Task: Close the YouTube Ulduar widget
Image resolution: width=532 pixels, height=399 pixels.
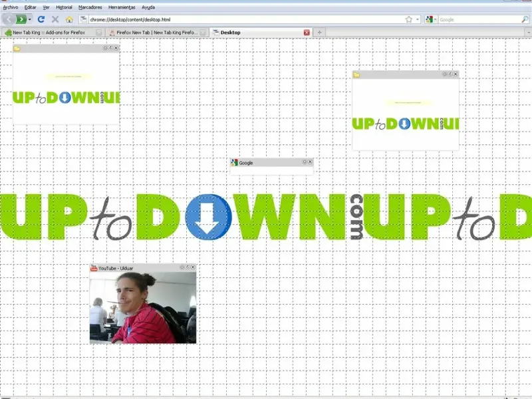Action: tap(193, 267)
